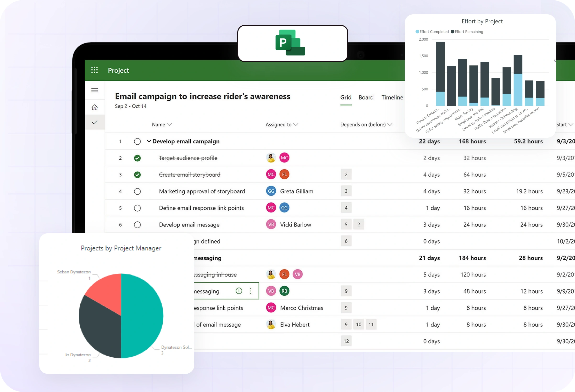Click VB avatar beside RB avatar
The width and height of the screenshot is (575, 392).
(271, 291)
